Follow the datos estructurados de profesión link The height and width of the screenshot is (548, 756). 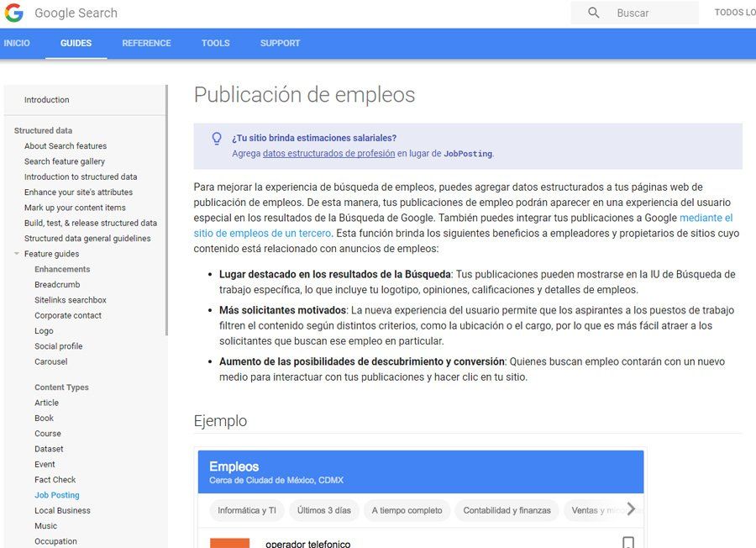(x=328, y=154)
